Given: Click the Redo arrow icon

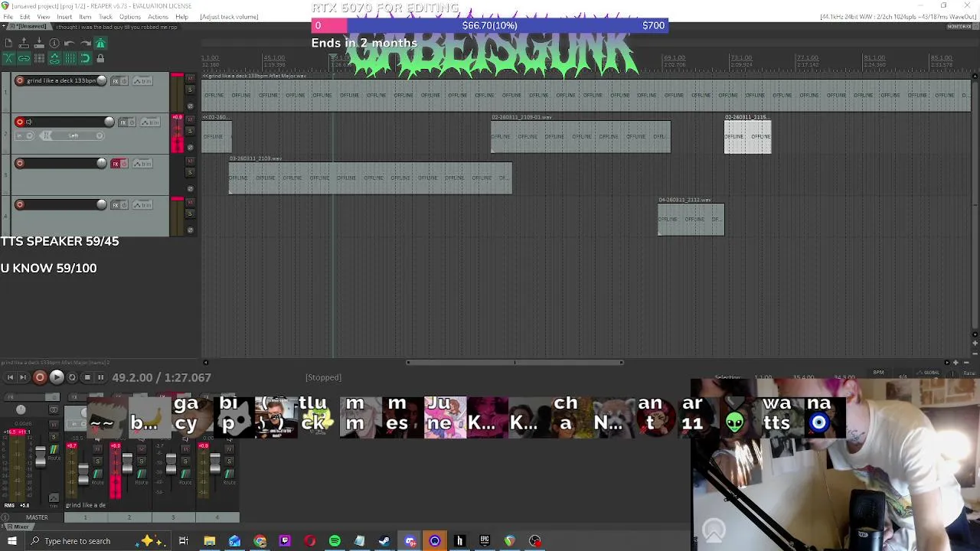Looking at the screenshot, I should click(x=85, y=44).
